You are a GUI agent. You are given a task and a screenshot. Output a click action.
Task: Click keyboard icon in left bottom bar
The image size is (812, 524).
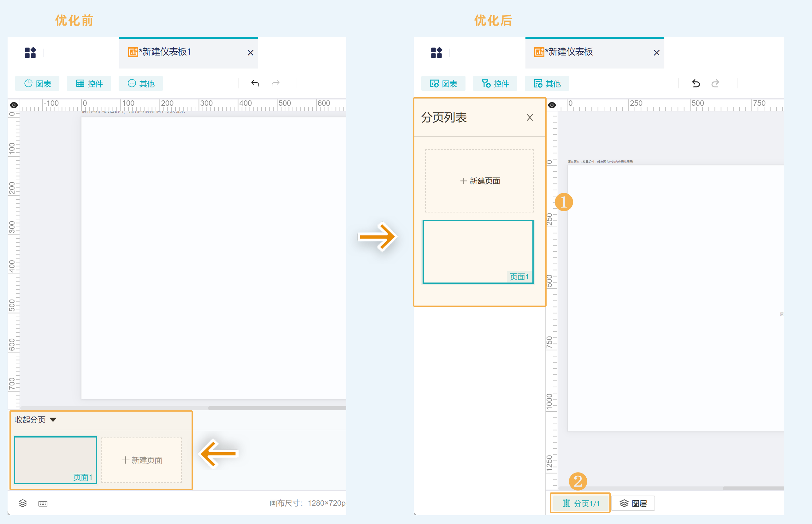pos(43,503)
